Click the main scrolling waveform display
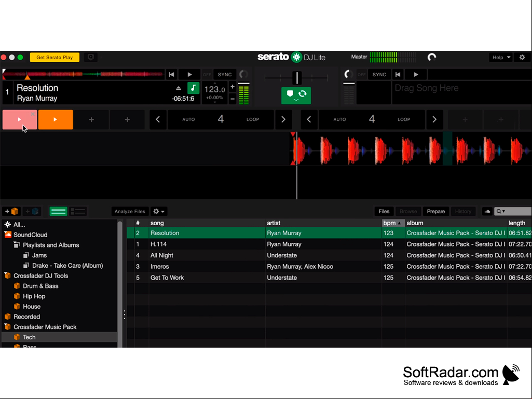This screenshot has height=399, width=532. [x=266, y=148]
